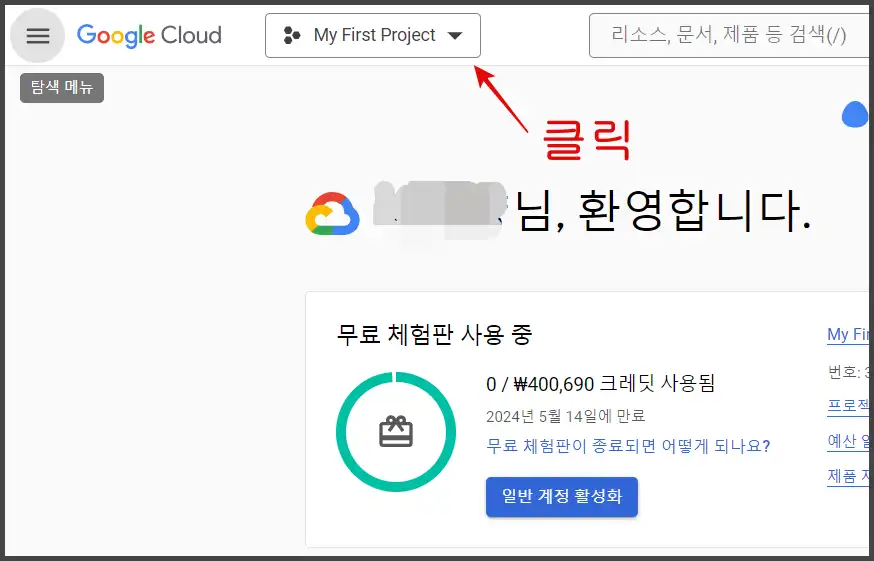The height and width of the screenshot is (561, 874).
Task: Click the 무료 체험판 사용 중 heading
Action: click(434, 335)
